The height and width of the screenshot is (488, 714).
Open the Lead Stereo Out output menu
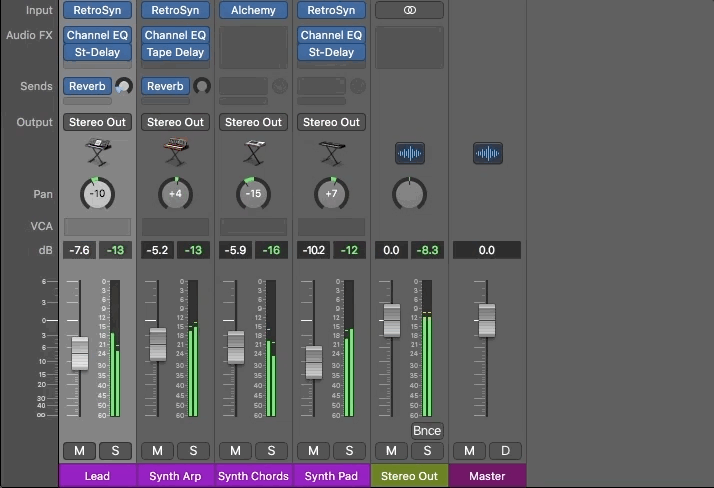coord(97,122)
